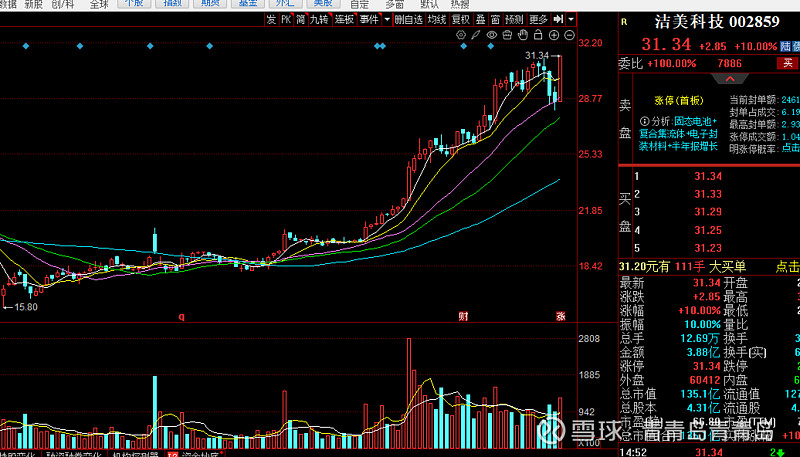
Task: Click the red 买 buy button
Action: tap(788, 63)
